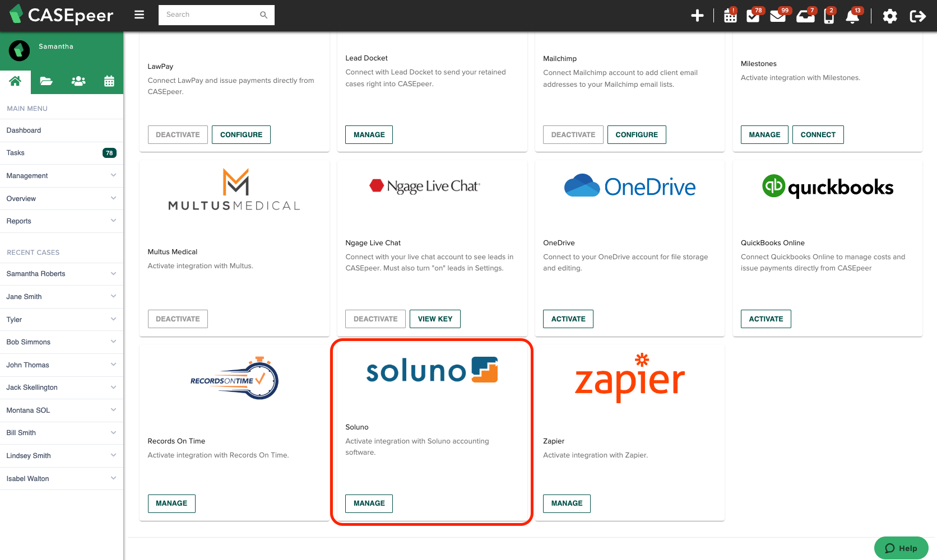Screen dimensions: 937x560
Task: Toggle the hamburger sidebar menu
Action: click(x=140, y=15)
